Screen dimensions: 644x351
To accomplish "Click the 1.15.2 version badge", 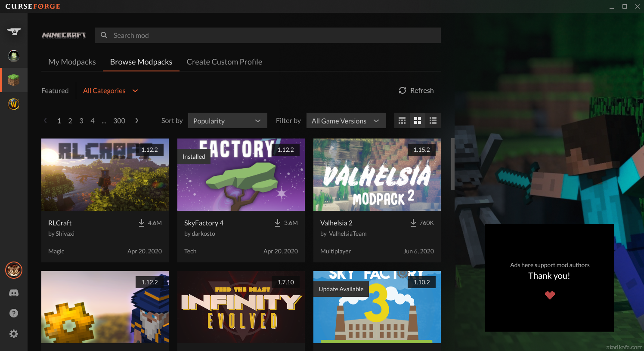I will [421, 150].
